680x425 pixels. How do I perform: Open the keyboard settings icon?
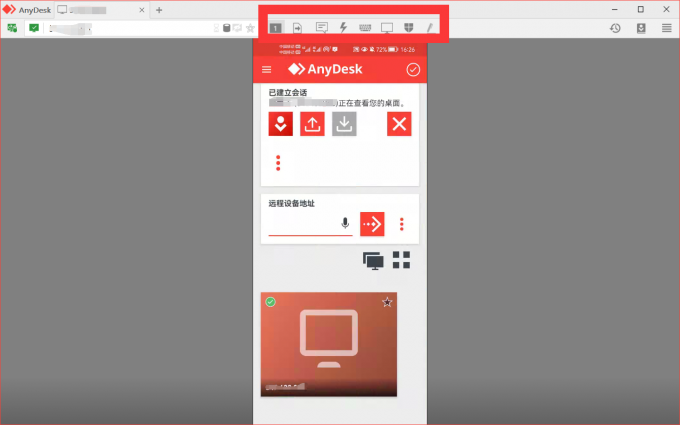coord(365,28)
